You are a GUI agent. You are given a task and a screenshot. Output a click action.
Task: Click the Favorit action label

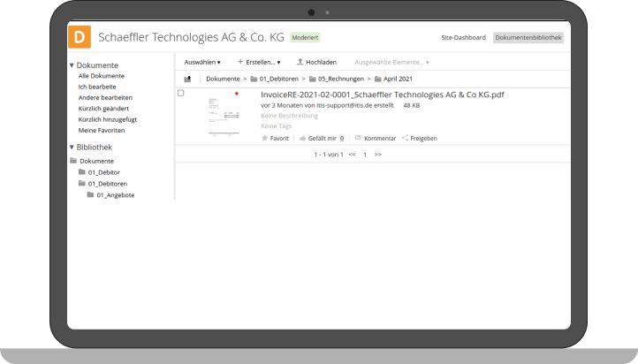point(279,139)
